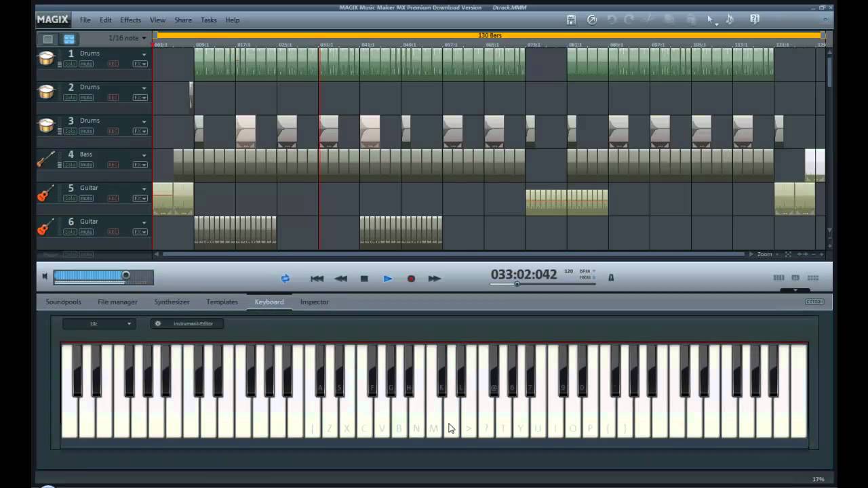Switch to the Inspector tab
Screen dimensions: 868x488
pyautogui.click(x=315, y=302)
